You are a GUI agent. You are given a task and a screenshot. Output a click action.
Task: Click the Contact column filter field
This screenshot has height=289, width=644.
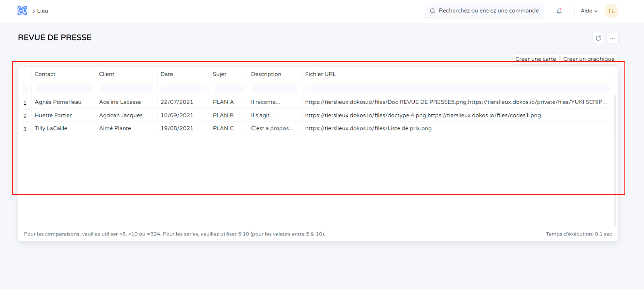[x=64, y=88]
